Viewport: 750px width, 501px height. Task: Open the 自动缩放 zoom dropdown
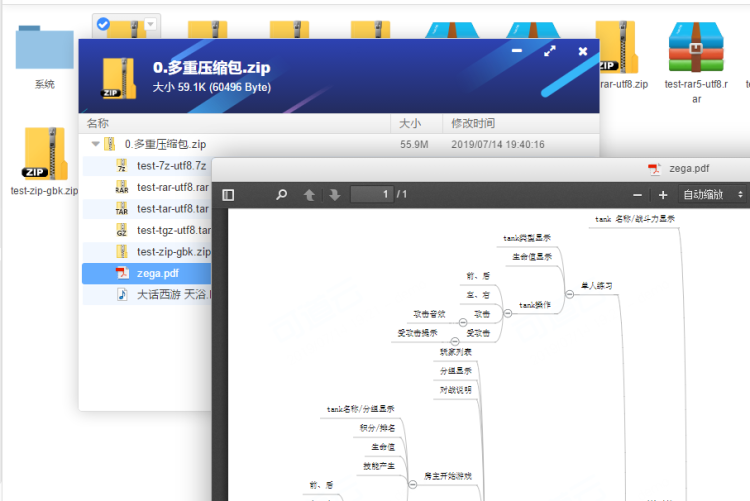coord(713,194)
